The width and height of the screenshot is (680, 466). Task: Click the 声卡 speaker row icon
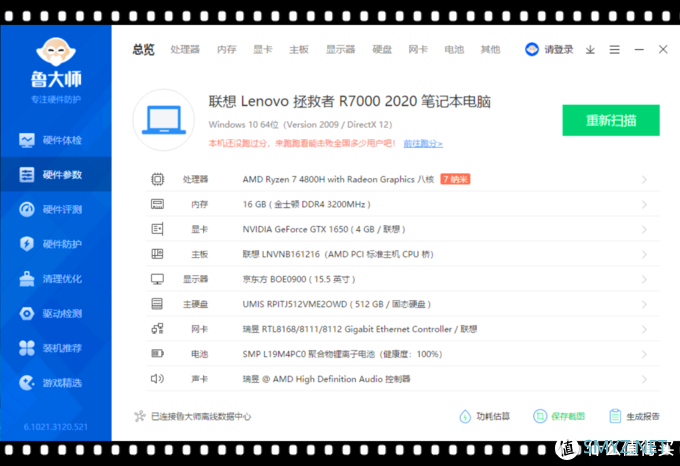pos(157,379)
